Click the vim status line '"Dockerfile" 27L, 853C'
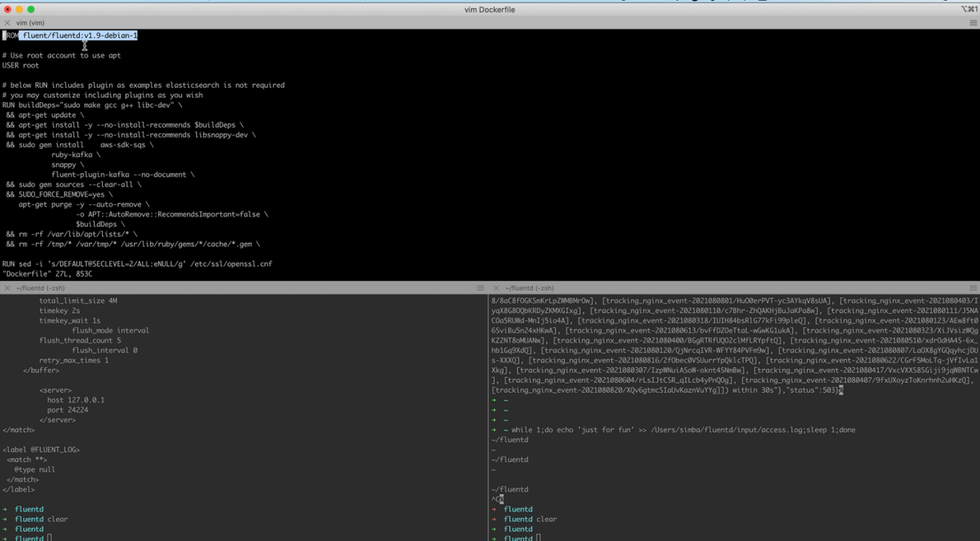The image size is (980, 541). pyautogui.click(x=47, y=274)
